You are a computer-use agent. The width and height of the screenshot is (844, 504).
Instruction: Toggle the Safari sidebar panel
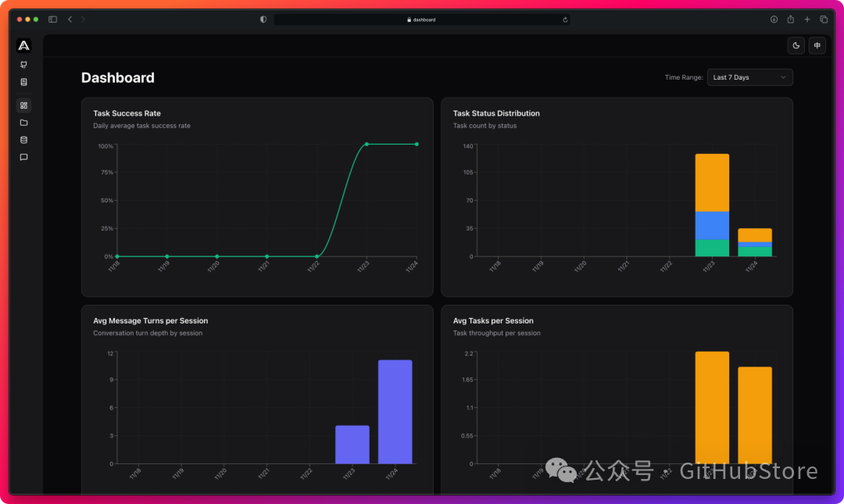[52, 20]
